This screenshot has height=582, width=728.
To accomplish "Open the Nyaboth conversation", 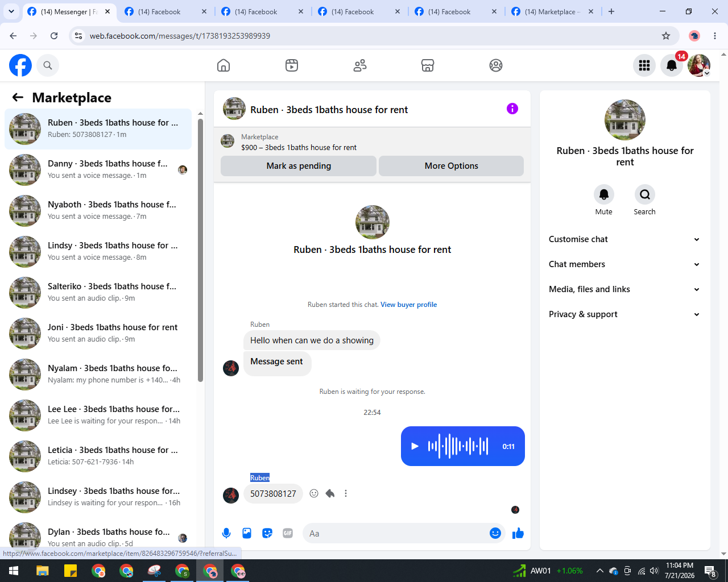I will pyautogui.click(x=98, y=211).
